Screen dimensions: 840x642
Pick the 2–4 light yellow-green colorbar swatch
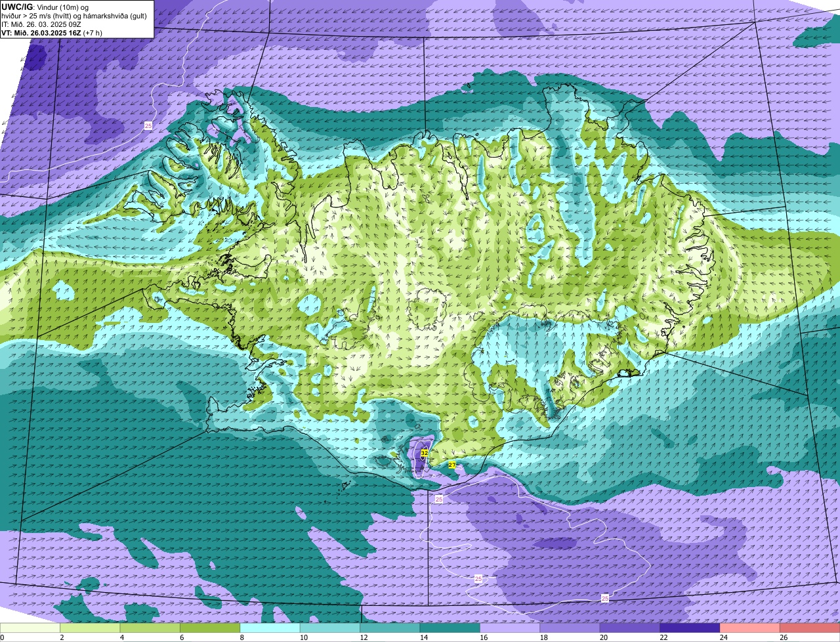click(x=90, y=628)
